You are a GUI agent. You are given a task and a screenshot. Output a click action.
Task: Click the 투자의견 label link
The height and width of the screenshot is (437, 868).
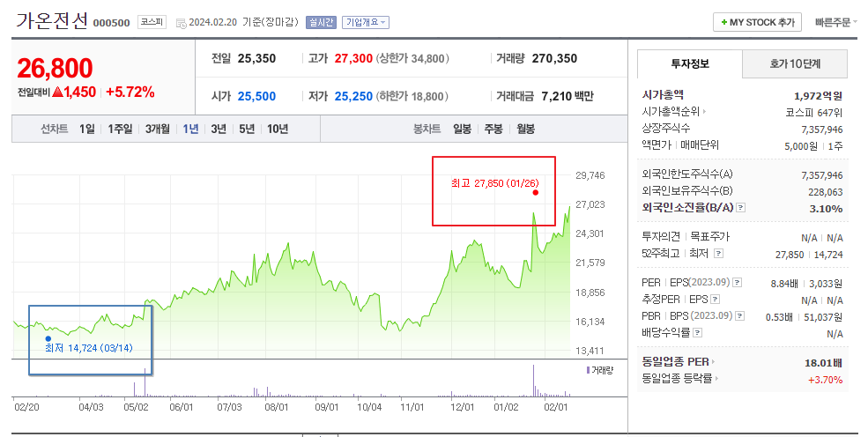coord(661,237)
